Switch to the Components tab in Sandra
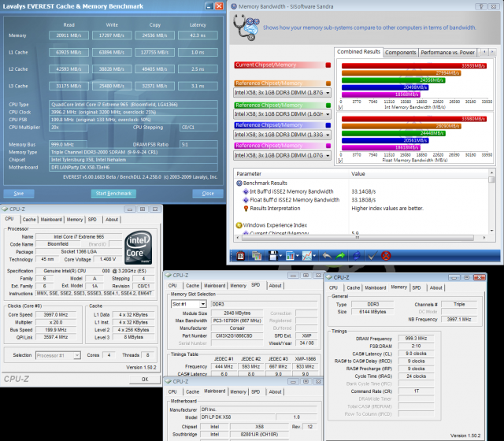This screenshot has width=504, height=441. click(x=401, y=53)
